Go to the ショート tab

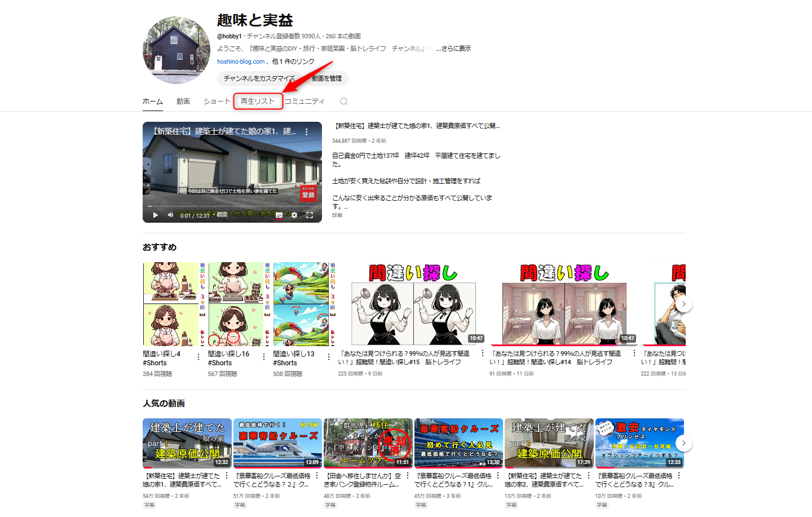coord(217,101)
